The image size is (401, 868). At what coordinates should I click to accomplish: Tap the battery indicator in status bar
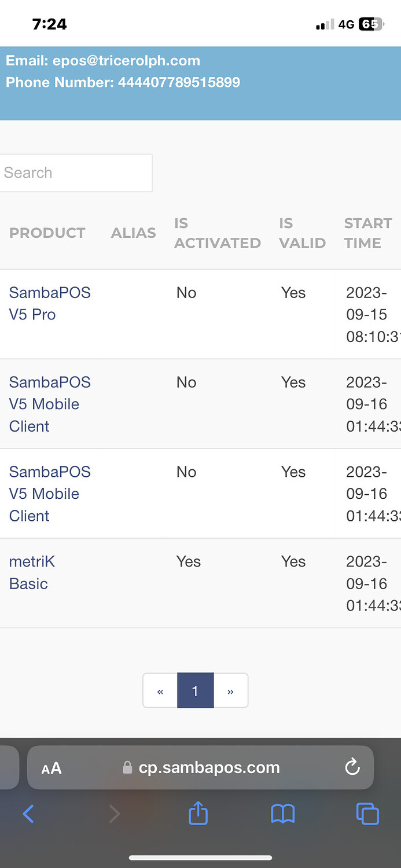[x=371, y=24]
